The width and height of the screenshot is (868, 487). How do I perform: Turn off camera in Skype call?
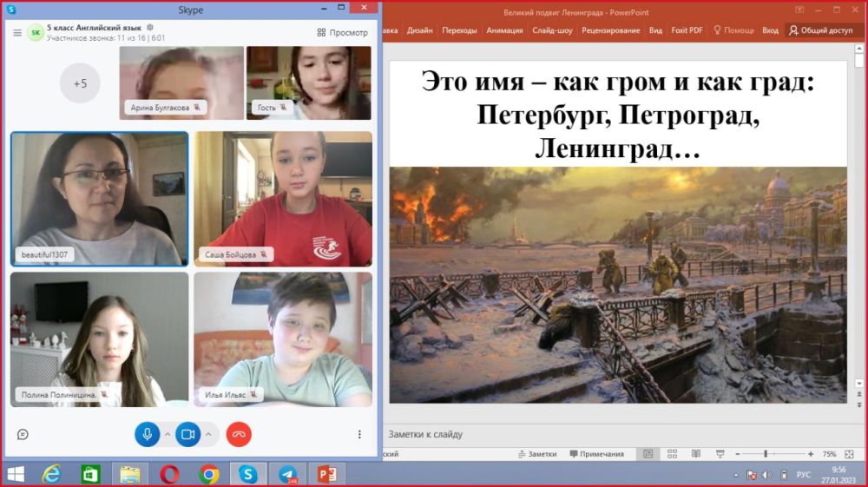pos(188,434)
